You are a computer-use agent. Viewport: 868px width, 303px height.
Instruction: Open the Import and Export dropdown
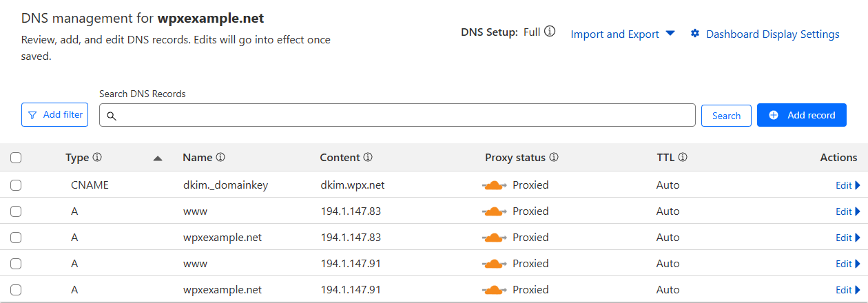click(622, 34)
